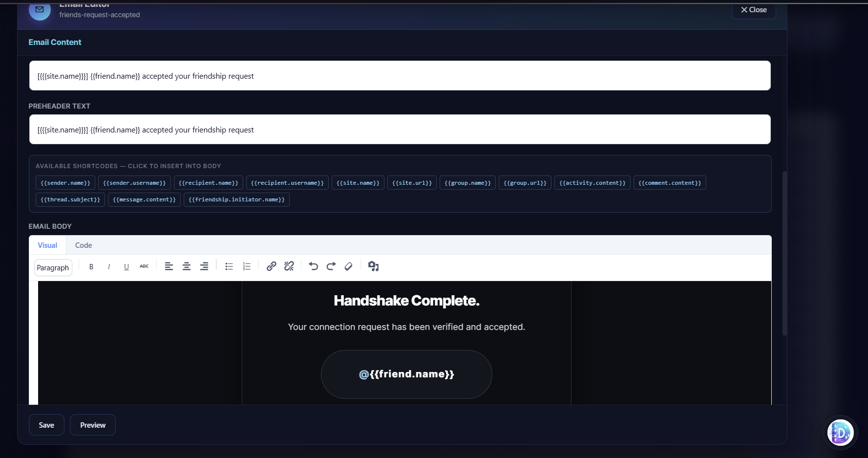Image resolution: width=868 pixels, height=458 pixels.
Task: Save the email template
Action: pos(46,425)
